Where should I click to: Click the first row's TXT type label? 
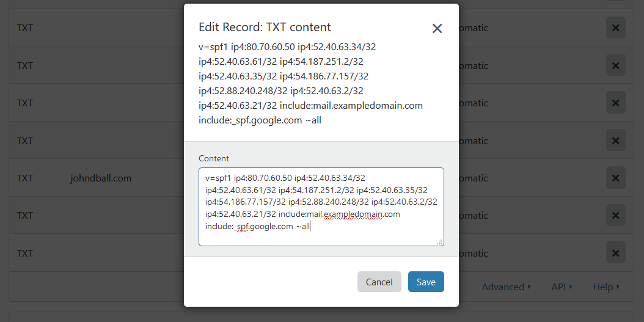(24, 28)
